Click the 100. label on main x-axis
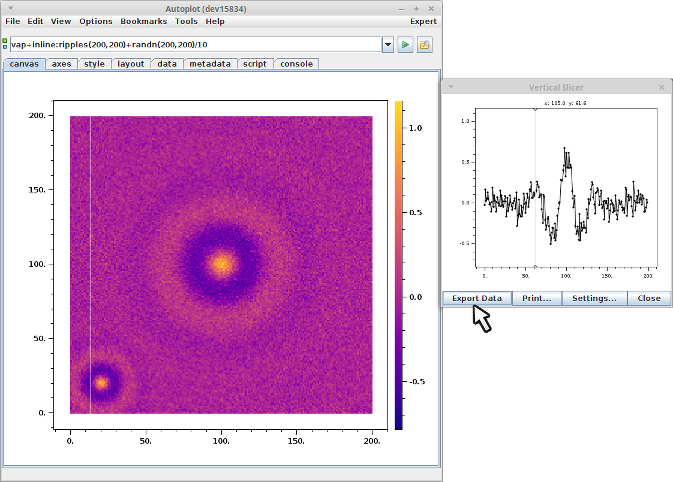 pyautogui.click(x=221, y=441)
